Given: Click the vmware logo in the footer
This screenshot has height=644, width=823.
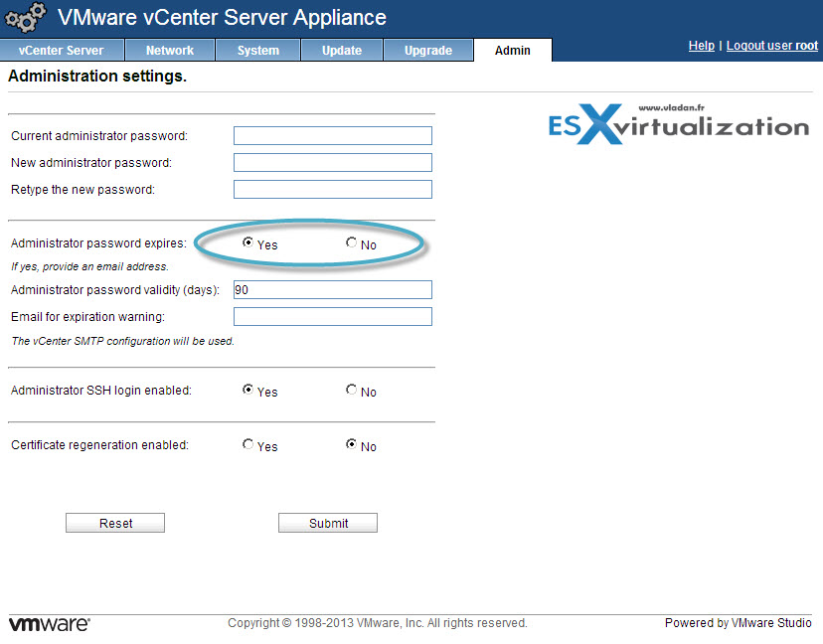Looking at the screenshot, I should coord(50,623).
